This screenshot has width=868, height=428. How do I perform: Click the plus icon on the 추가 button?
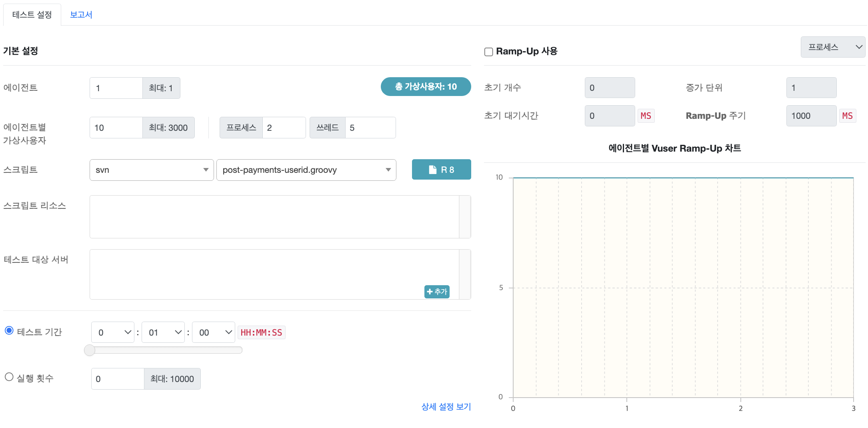coord(430,292)
